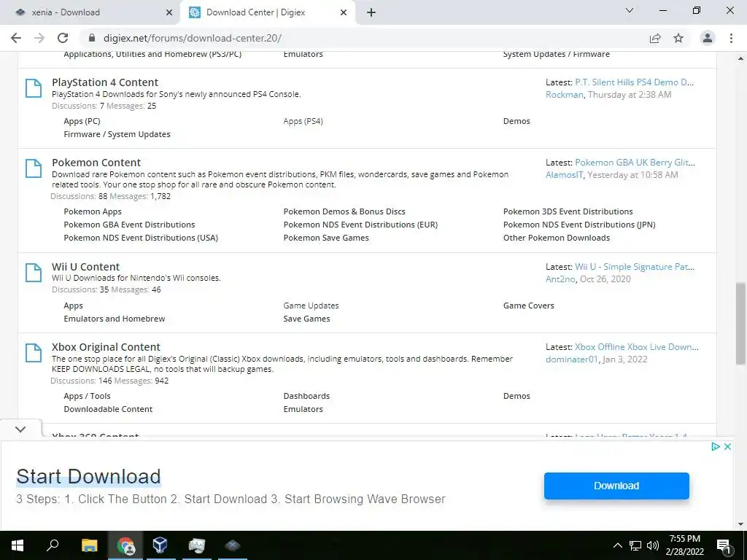The width and height of the screenshot is (747, 560).
Task: Click the Pokemon Content forum icon
Action: click(x=34, y=168)
